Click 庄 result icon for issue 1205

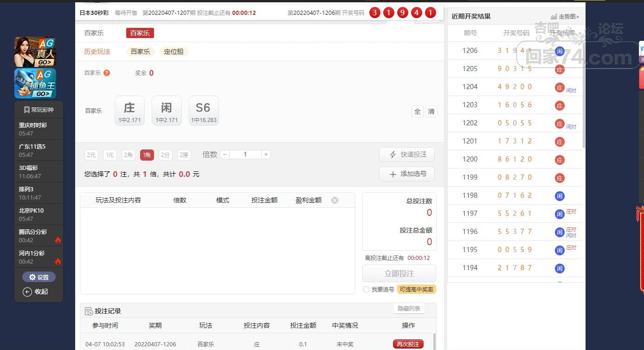[560, 69]
